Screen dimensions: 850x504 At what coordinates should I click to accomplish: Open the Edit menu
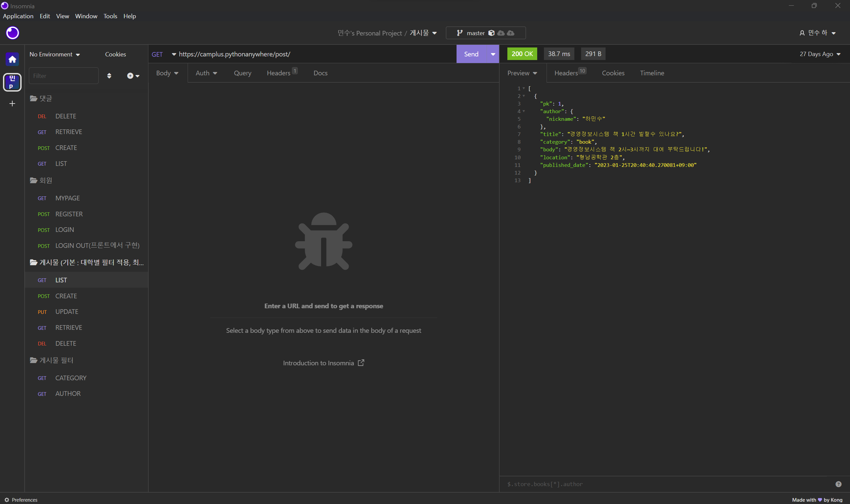[44, 16]
